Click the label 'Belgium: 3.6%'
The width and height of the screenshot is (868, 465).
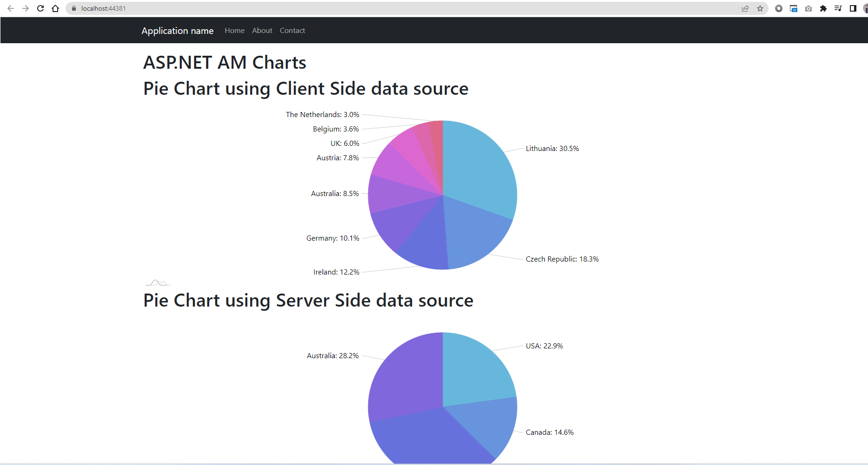[x=336, y=129]
